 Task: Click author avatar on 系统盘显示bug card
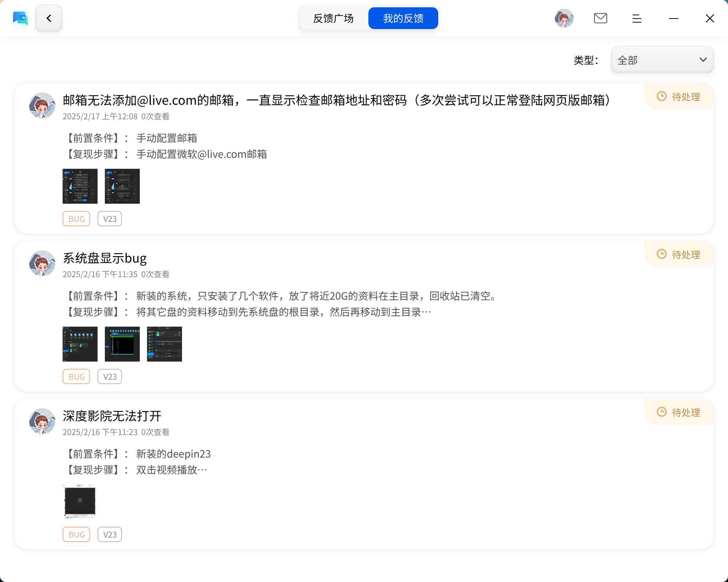(x=42, y=263)
